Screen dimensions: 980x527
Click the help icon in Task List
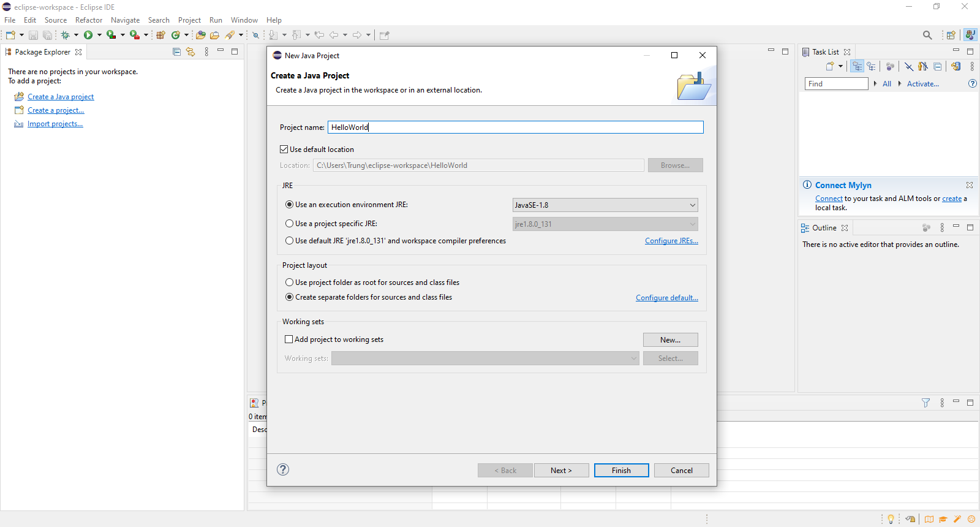pos(972,83)
